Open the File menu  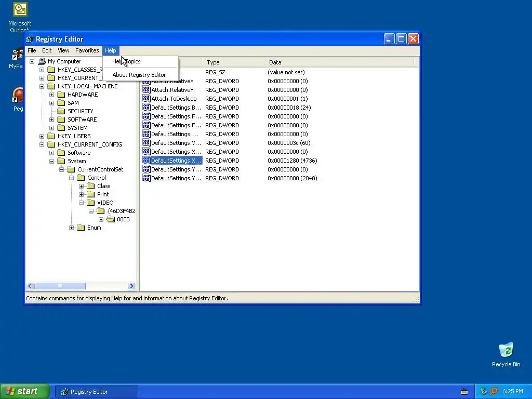pyautogui.click(x=32, y=50)
